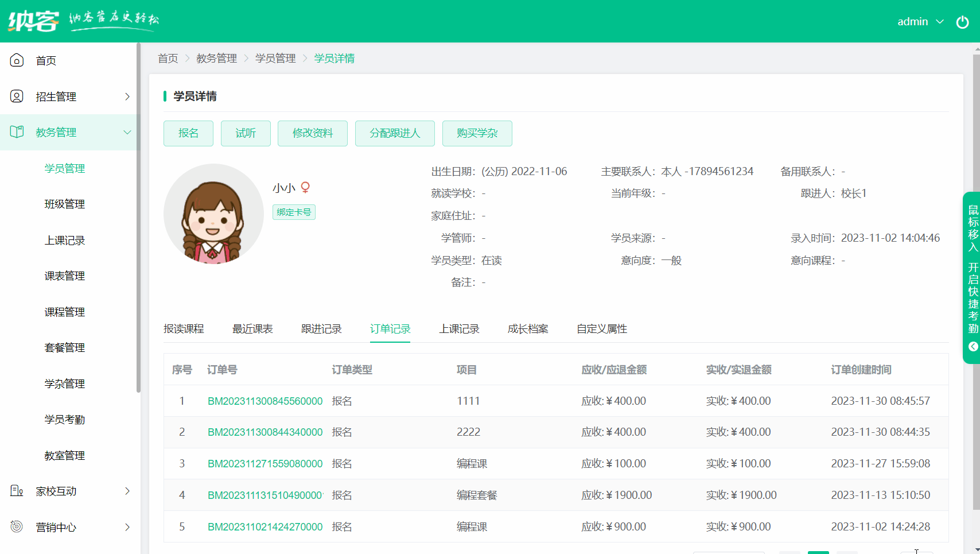Click the power logout icon
980x554 pixels.
pos(963,22)
